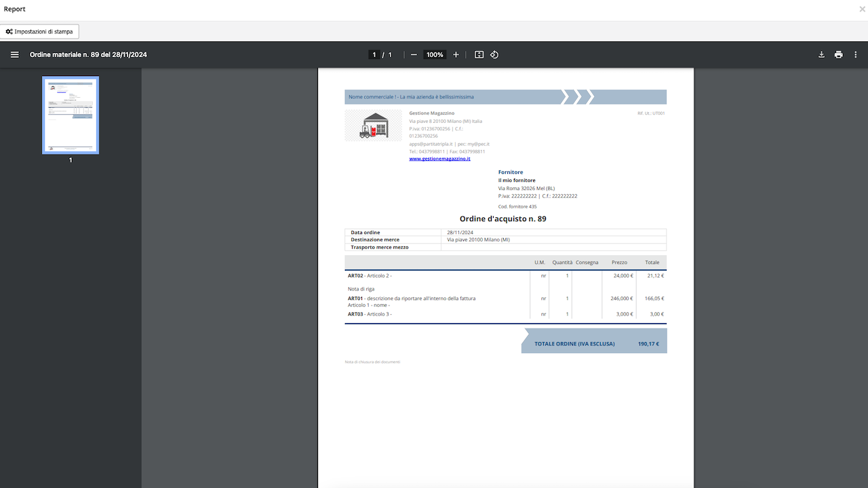Open Impostazioni di stampa settings
This screenshot has width=868, height=488.
tap(39, 31)
